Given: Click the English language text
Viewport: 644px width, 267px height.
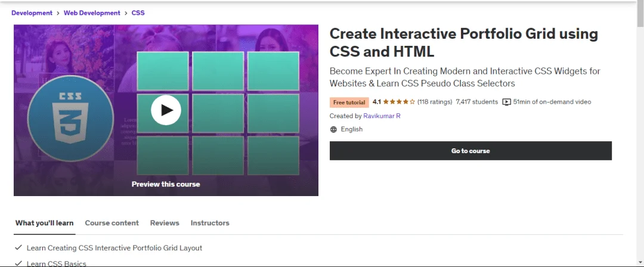Looking at the screenshot, I should 352,129.
